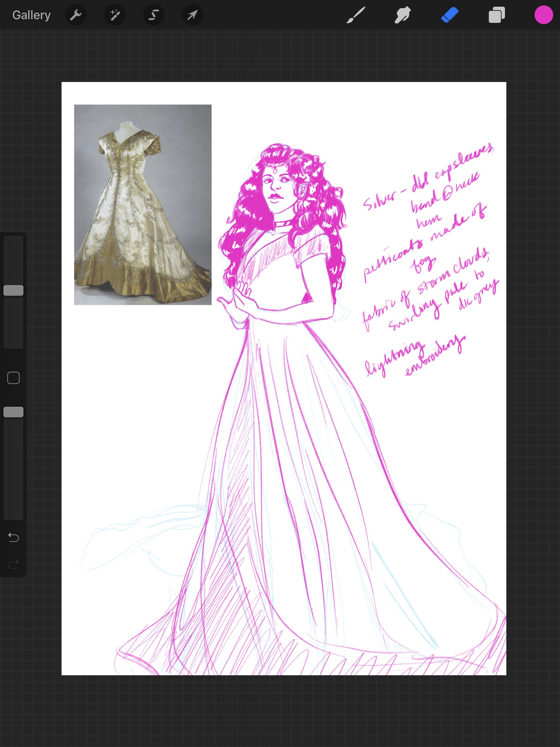560x747 pixels.
Task: Select the Brush tool
Action: coord(356,15)
